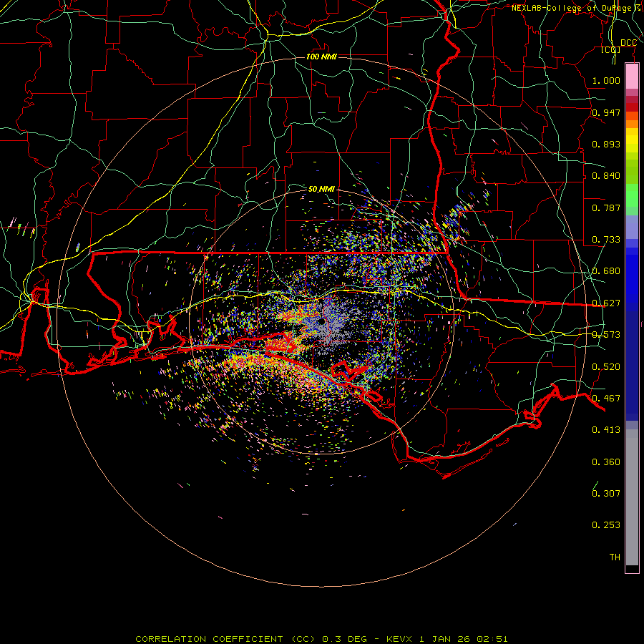The image size is (644, 644).
Task: Select the 0.360 scale value
Action: point(606,462)
